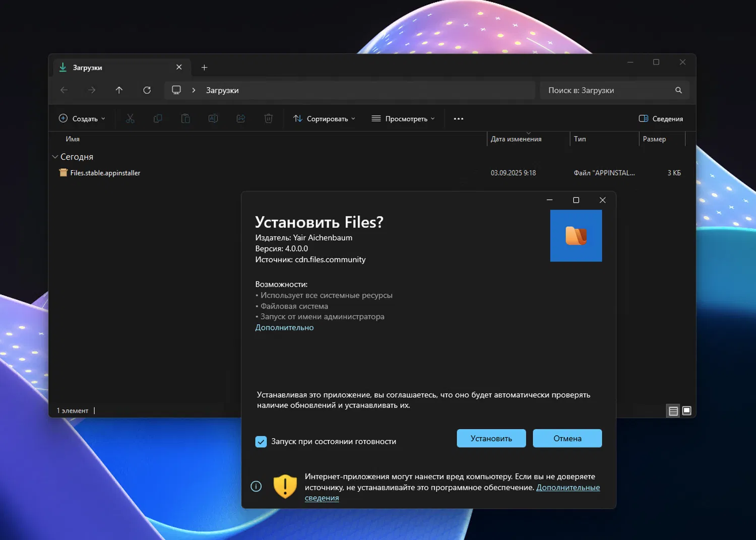Expand the address bar path chevron
This screenshot has width=756, height=540.
tap(194, 90)
